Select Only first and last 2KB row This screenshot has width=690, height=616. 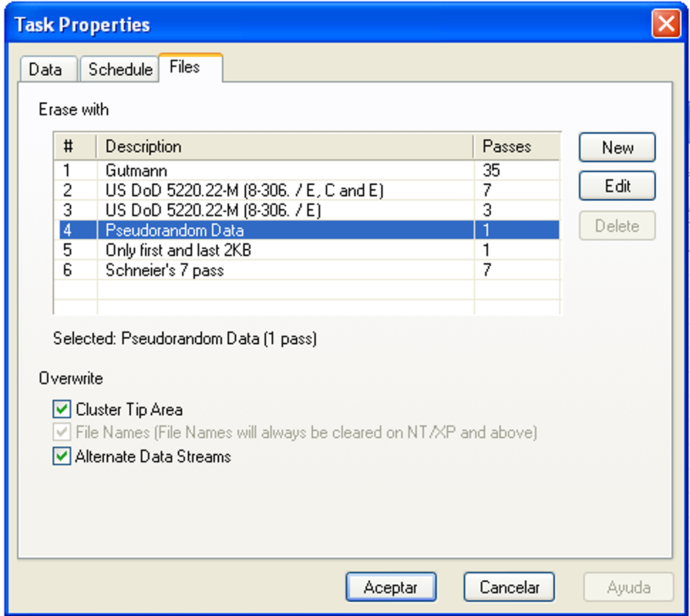[306, 250]
